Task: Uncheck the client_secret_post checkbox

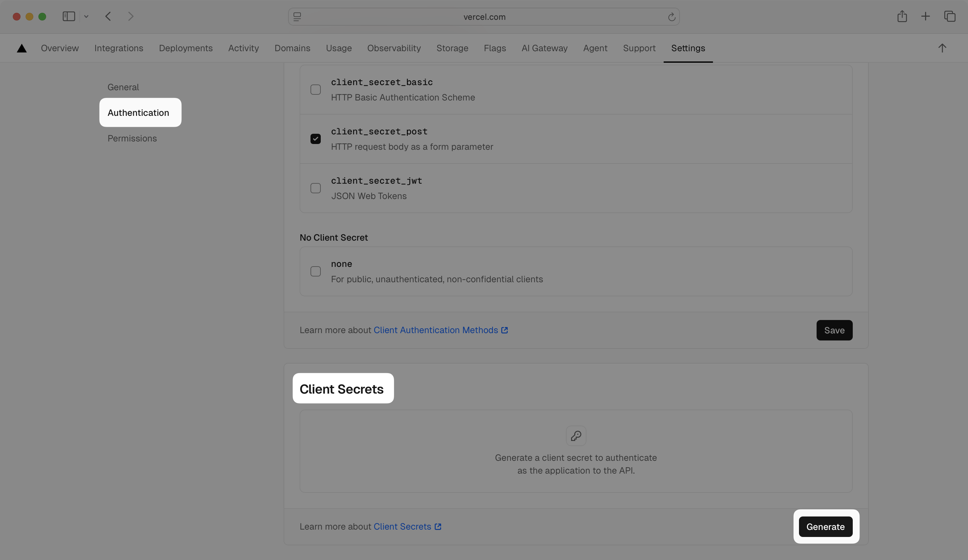Action: 315,139
